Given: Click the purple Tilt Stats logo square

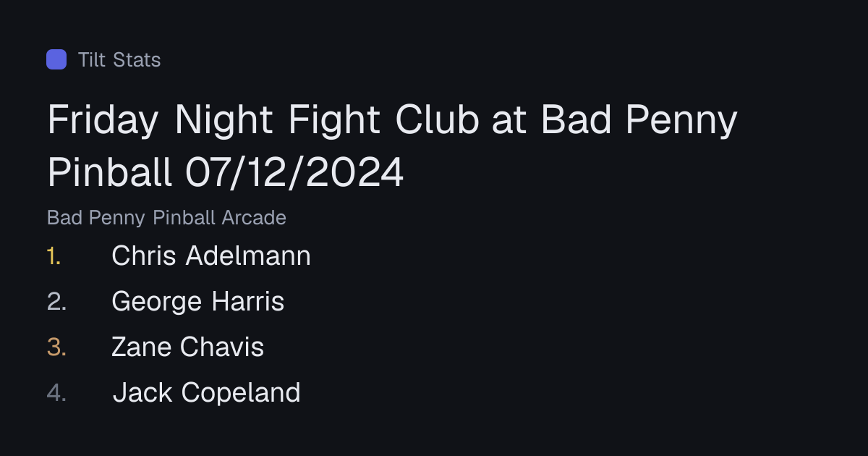Looking at the screenshot, I should (56, 59).
